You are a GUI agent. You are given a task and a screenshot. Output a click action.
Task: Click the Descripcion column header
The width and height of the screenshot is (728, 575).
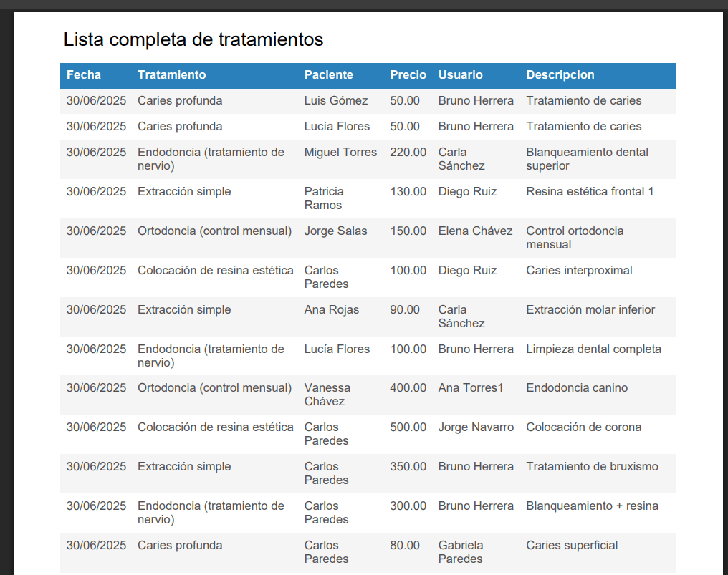tap(560, 75)
